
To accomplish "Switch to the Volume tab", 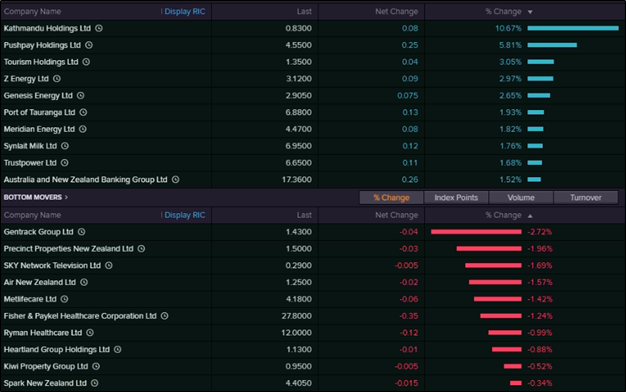I will [521, 198].
